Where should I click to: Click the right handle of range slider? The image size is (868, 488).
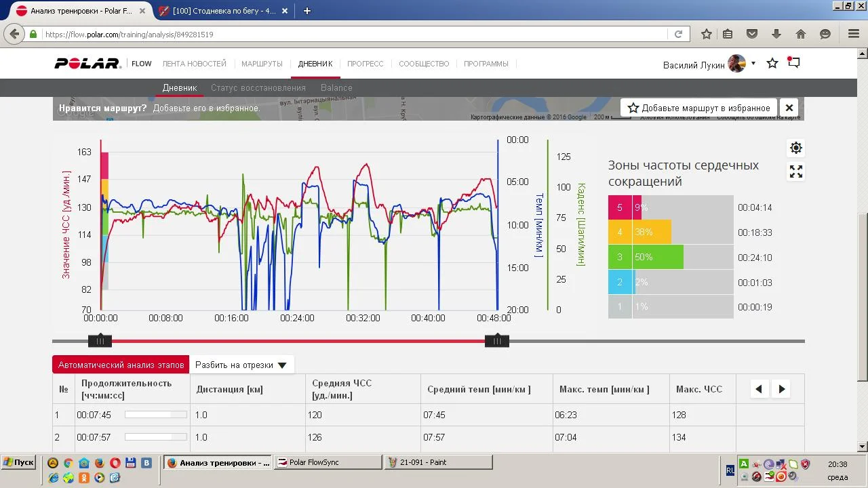pyautogui.click(x=497, y=341)
